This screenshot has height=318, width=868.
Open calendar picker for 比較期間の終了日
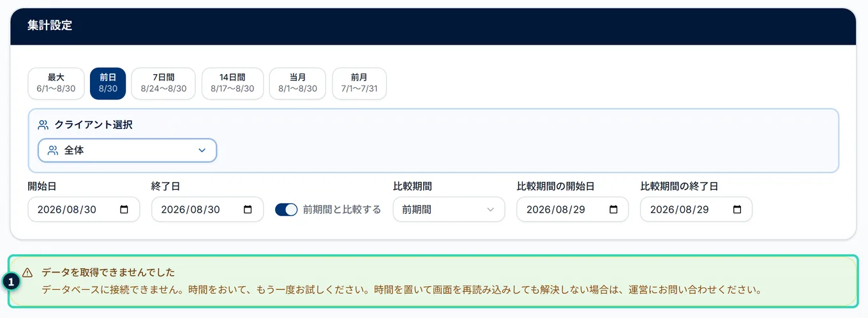[x=737, y=209]
